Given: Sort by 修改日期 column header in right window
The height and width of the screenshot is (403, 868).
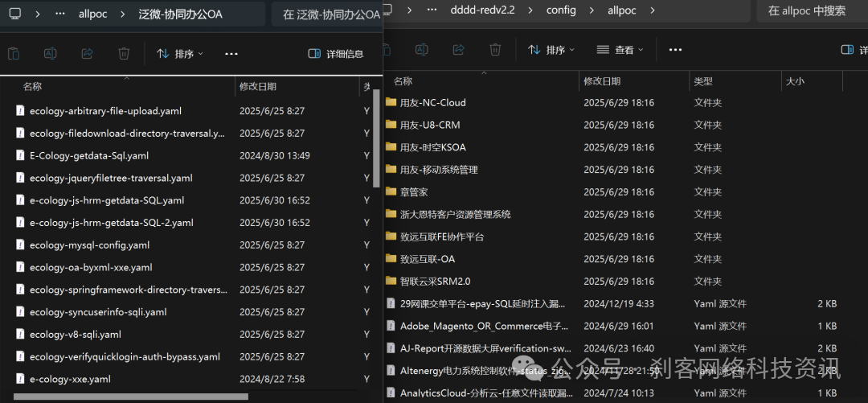Looking at the screenshot, I should [602, 81].
